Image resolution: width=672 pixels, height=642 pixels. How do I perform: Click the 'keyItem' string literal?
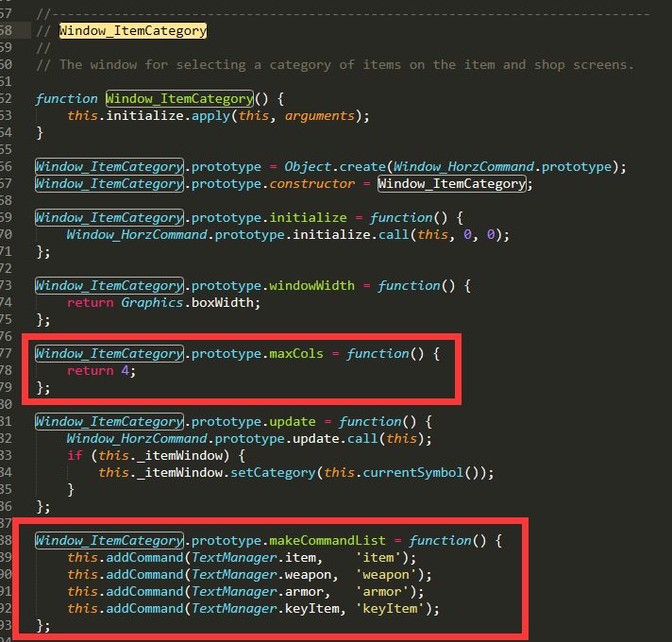[390, 609]
